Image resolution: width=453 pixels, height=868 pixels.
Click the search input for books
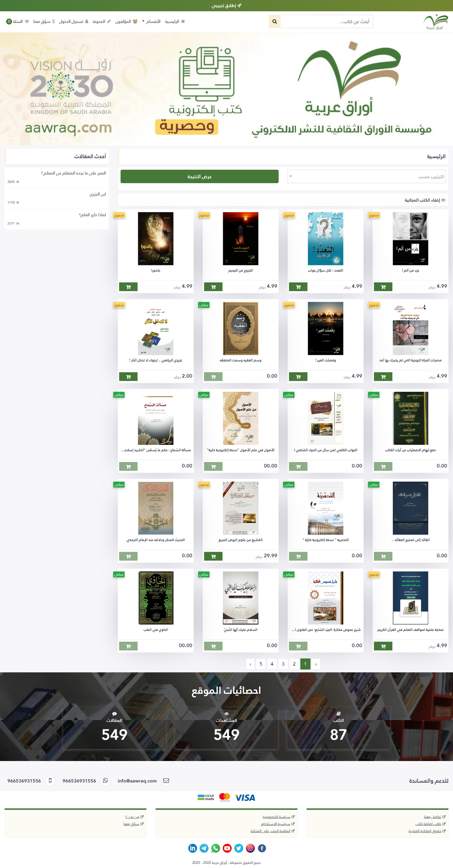pyautogui.click(x=326, y=22)
